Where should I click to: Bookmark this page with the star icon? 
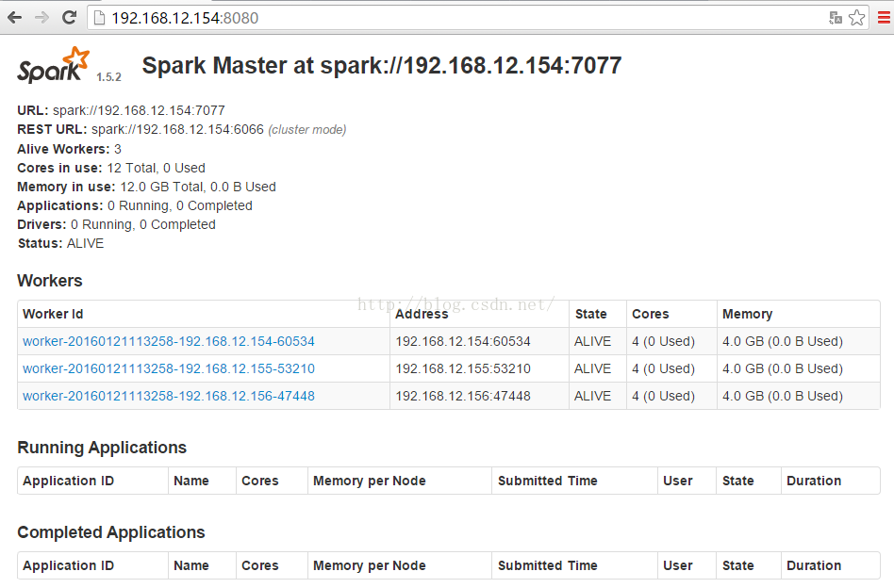click(856, 18)
